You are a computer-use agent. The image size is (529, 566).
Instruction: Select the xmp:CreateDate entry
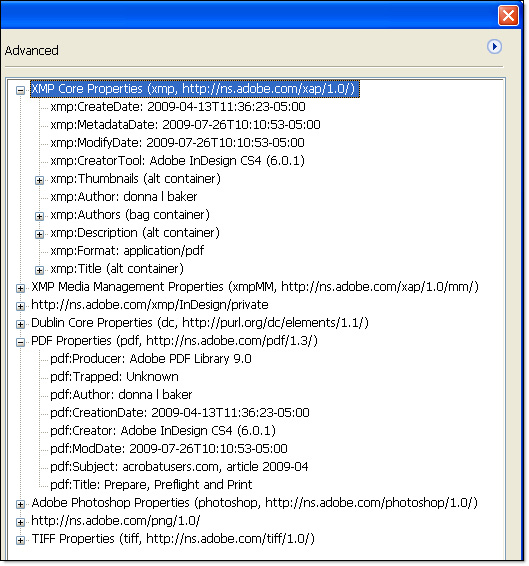click(178, 107)
